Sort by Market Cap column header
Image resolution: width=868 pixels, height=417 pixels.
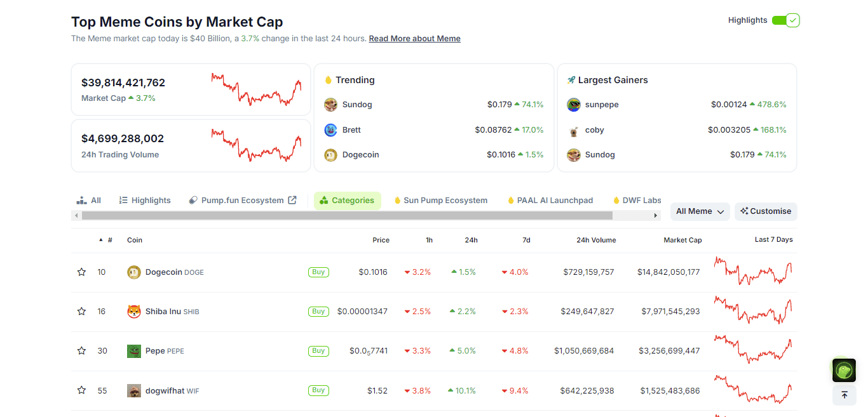tap(682, 240)
